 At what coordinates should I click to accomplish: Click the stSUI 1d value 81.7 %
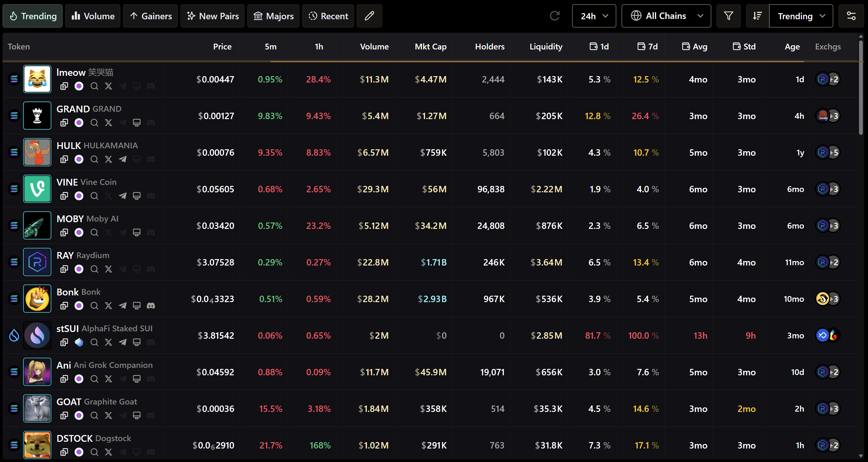coord(598,336)
